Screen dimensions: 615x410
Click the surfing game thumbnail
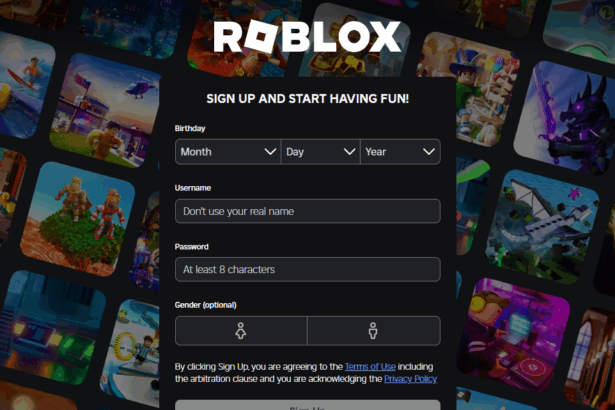[x=24, y=85]
